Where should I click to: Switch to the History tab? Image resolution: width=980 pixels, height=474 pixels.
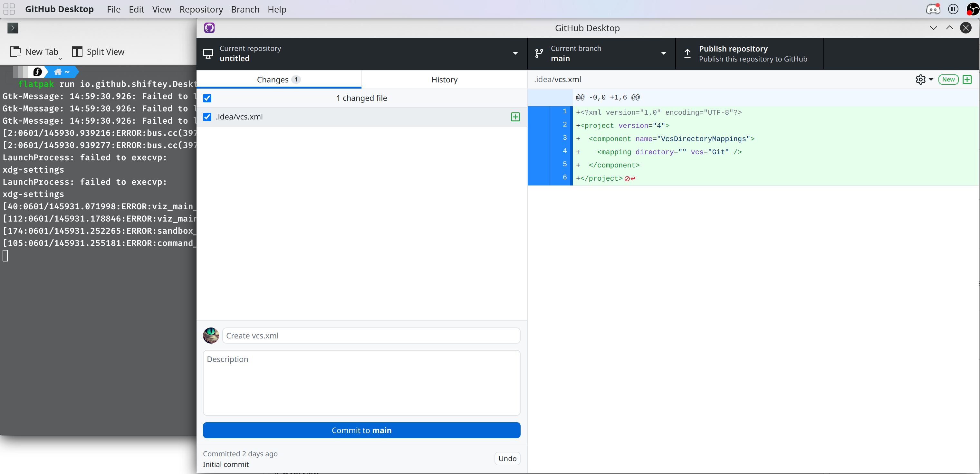pos(444,80)
